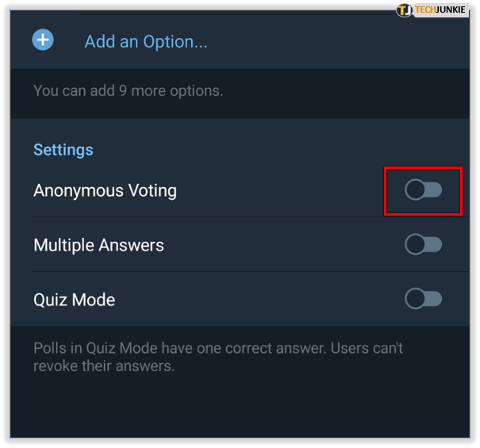Enable the Anonymous Voting toggle

pos(423,190)
